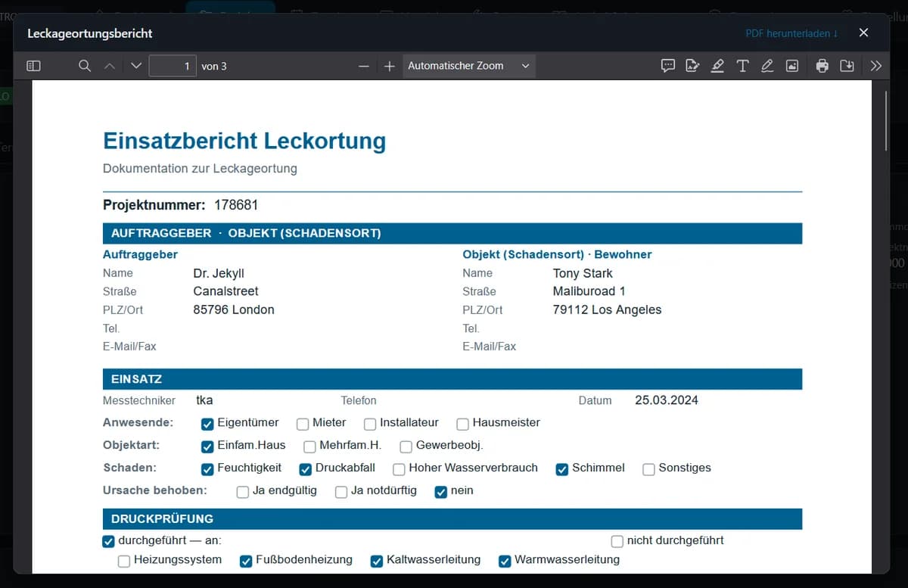This screenshot has width=908, height=588.
Task: Click the page number input field
Action: (x=173, y=67)
